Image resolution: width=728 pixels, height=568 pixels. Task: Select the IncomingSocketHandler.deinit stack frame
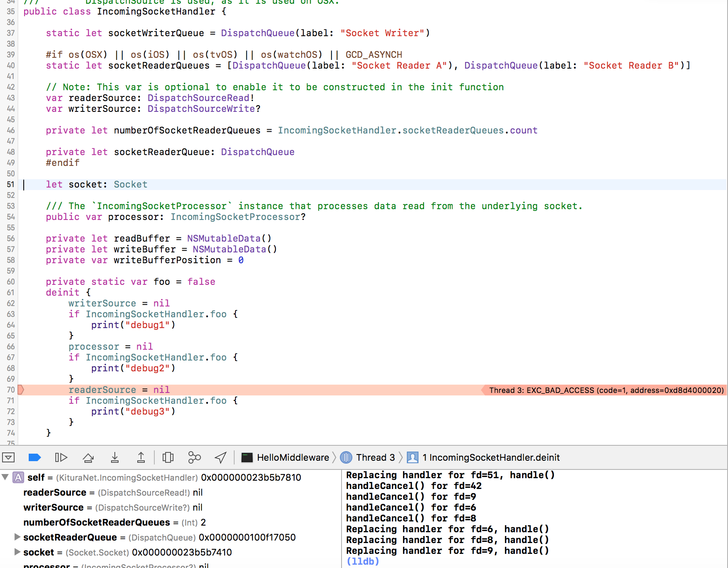click(491, 457)
